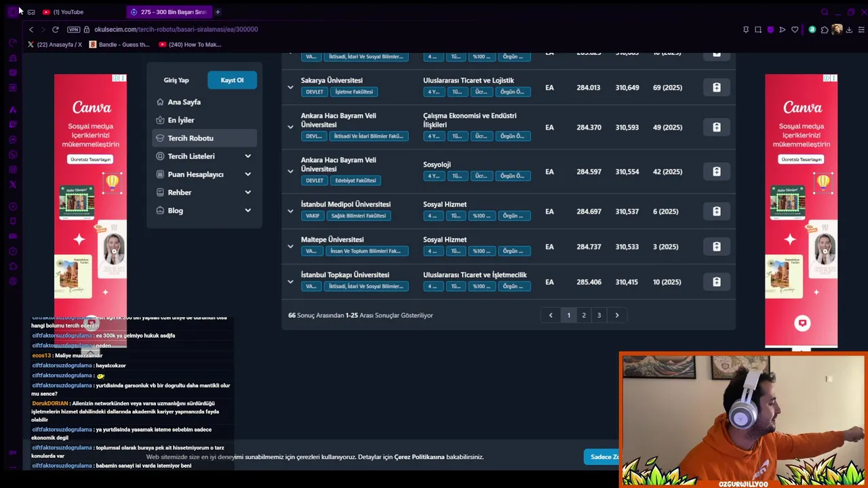Expand the İstanbul Topkapı Üniversitesi row
Screen dimensions: 868x488
pos(290,282)
